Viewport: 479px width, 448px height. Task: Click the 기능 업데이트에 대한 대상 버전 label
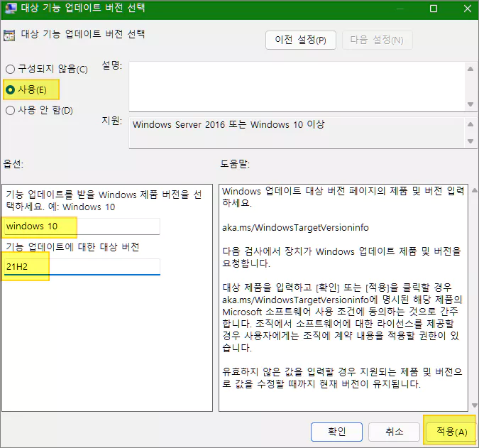[72, 247]
